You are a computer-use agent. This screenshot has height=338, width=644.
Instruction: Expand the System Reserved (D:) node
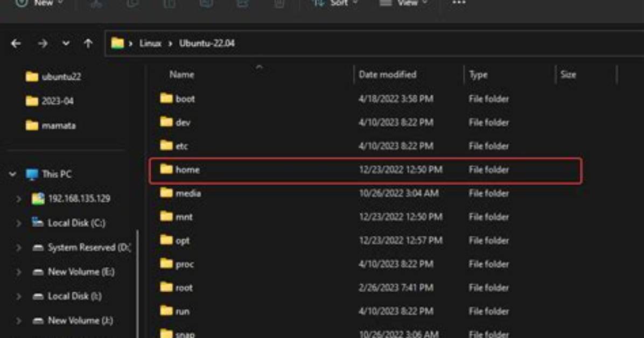(18, 248)
